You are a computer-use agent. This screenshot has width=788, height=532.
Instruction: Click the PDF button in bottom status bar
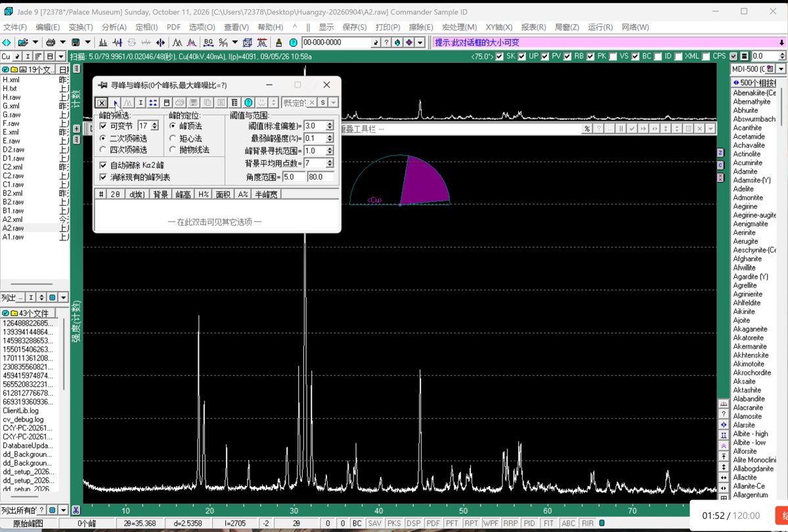(x=433, y=523)
